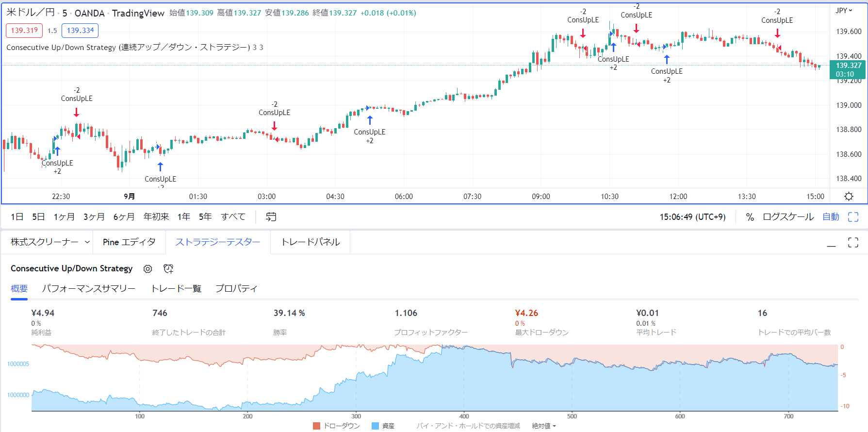Open the トレードパネル tab

point(311,242)
